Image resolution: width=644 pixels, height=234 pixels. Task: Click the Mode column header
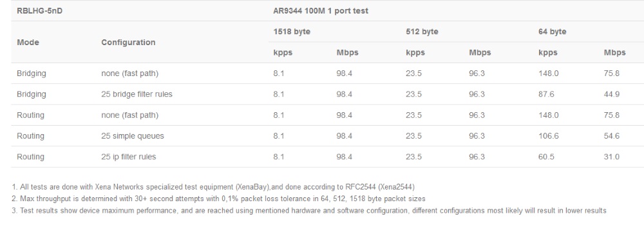click(x=28, y=43)
